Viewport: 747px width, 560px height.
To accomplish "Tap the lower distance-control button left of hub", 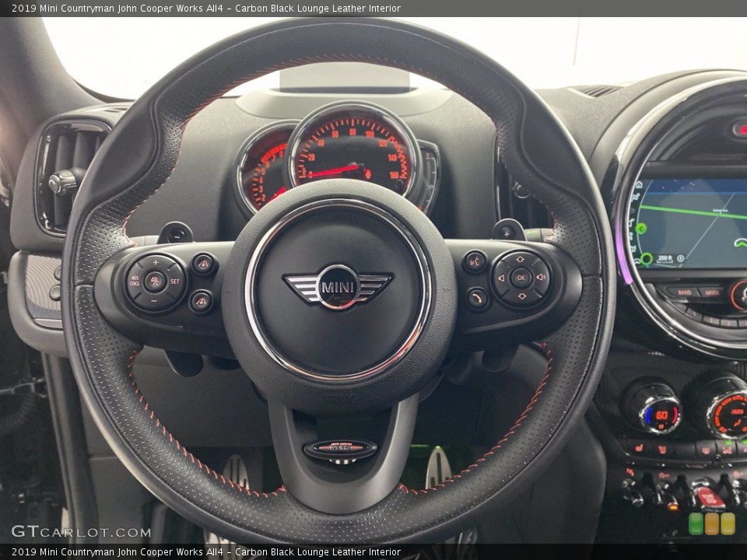I will [201, 302].
